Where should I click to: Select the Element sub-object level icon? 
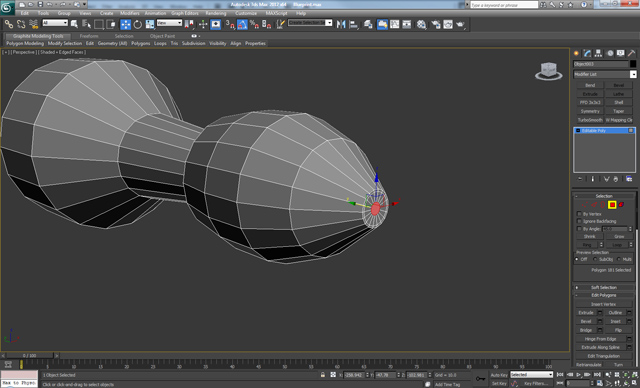[621, 205]
